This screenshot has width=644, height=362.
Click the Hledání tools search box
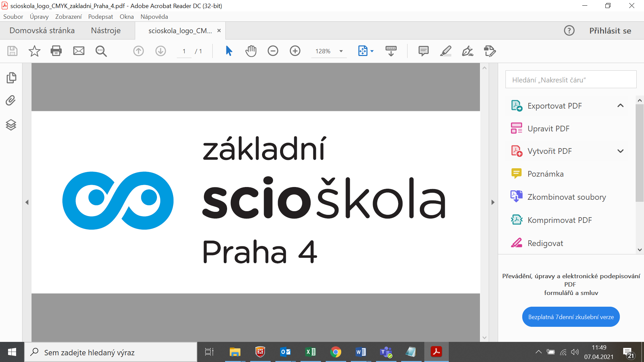tap(571, 80)
